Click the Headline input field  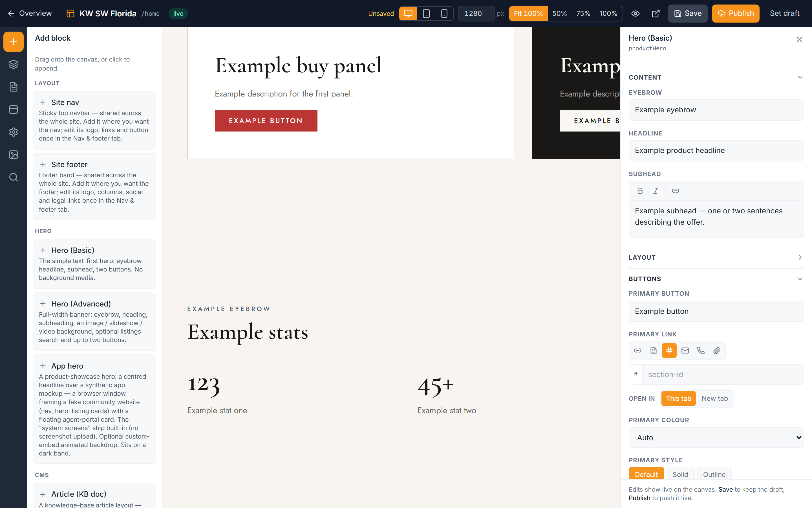click(x=716, y=150)
